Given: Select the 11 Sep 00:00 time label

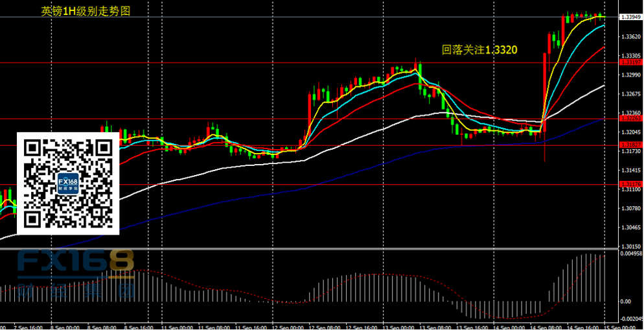Looking at the screenshot, I should [x=178, y=326].
